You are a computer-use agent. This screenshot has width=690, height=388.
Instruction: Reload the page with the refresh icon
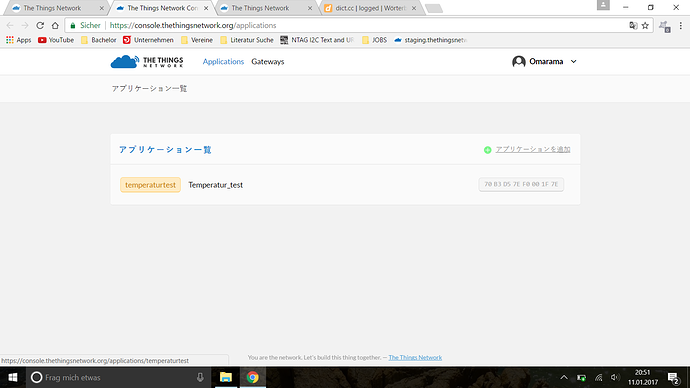[x=40, y=26]
